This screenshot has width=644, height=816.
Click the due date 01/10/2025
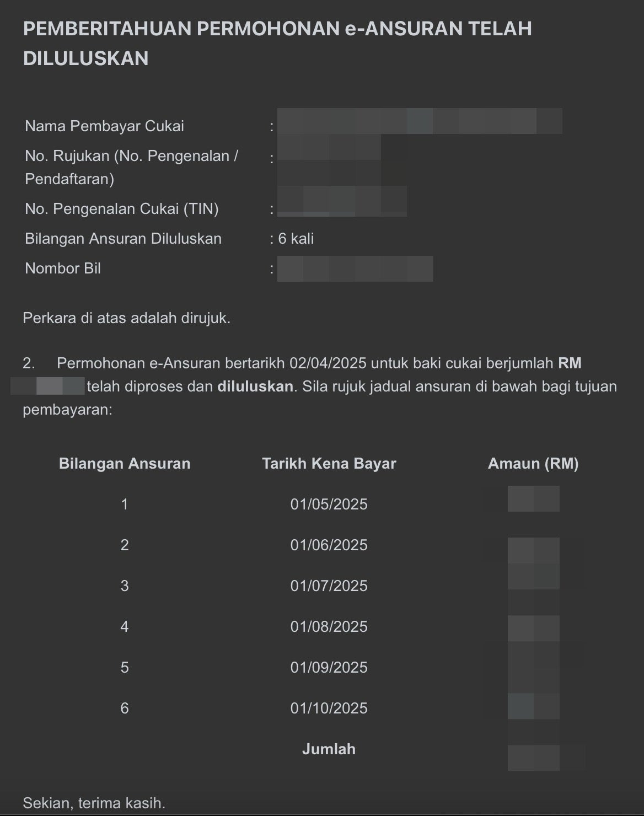point(329,708)
